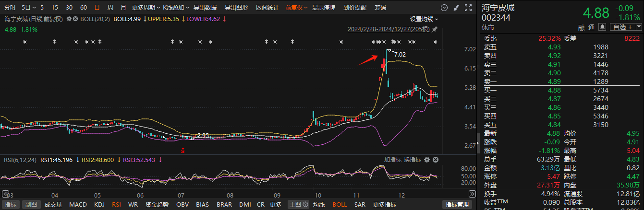Click the paintbrush drawing tool icon
The image size is (644, 210).
tap(455, 8)
